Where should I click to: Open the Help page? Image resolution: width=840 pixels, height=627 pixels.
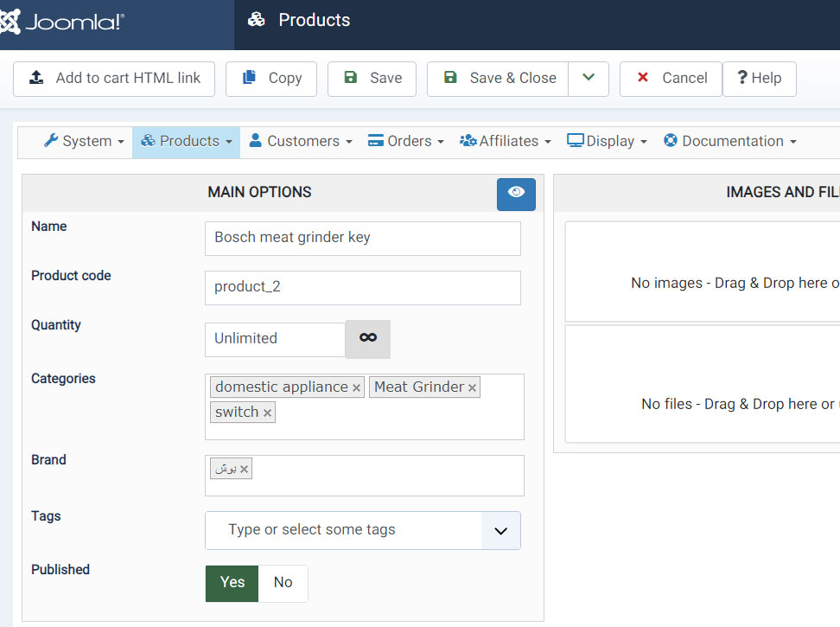[759, 79]
